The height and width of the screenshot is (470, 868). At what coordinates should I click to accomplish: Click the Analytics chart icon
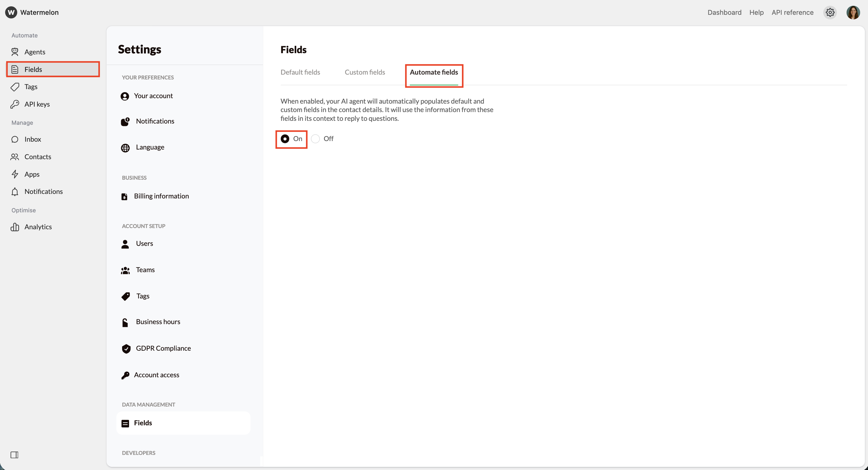pyautogui.click(x=15, y=227)
